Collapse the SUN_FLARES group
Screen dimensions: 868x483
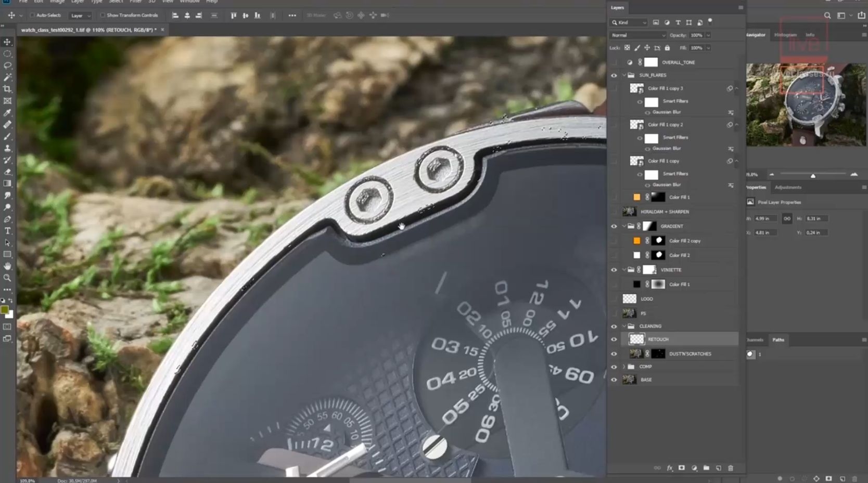624,75
